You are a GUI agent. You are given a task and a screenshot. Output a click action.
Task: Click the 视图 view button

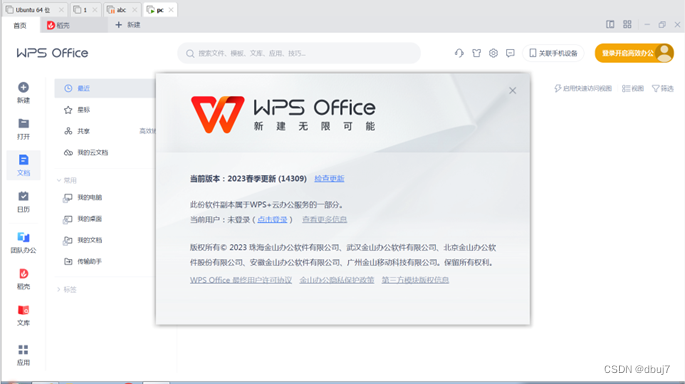click(633, 88)
